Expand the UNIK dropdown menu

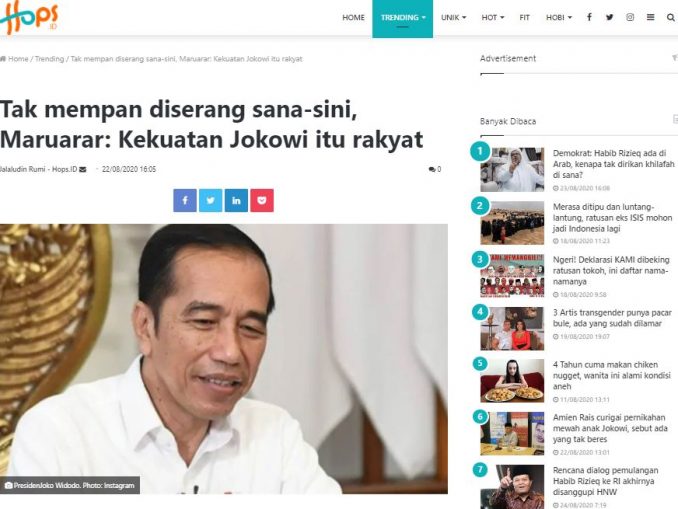(454, 18)
